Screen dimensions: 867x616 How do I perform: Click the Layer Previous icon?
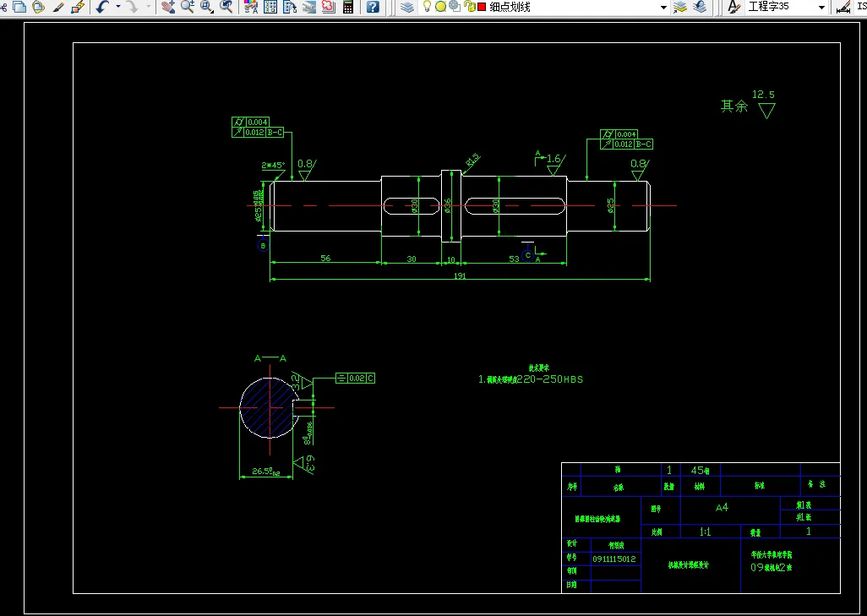pos(700,7)
